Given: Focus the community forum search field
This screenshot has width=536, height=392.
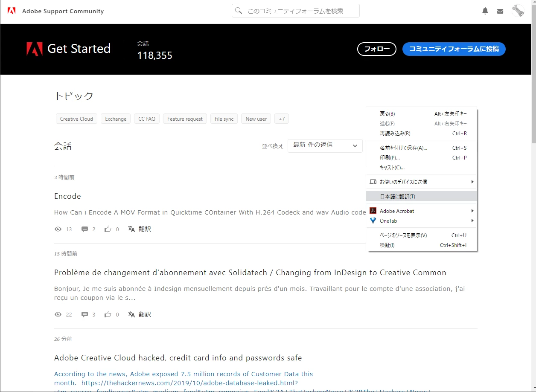Looking at the screenshot, I should [295, 11].
